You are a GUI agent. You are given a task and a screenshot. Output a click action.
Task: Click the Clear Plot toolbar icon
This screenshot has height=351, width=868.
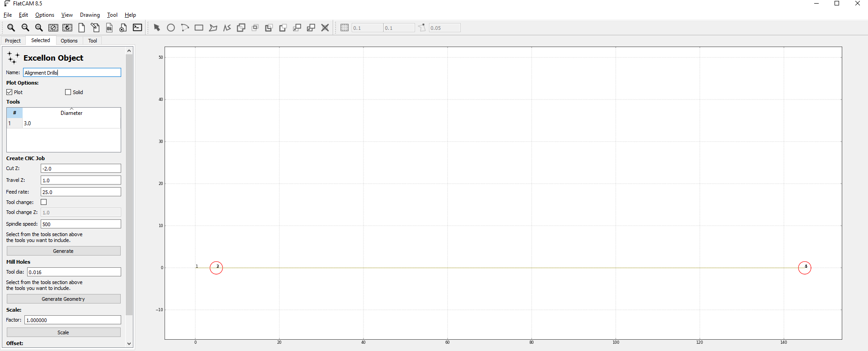click(x=53, y=28)
